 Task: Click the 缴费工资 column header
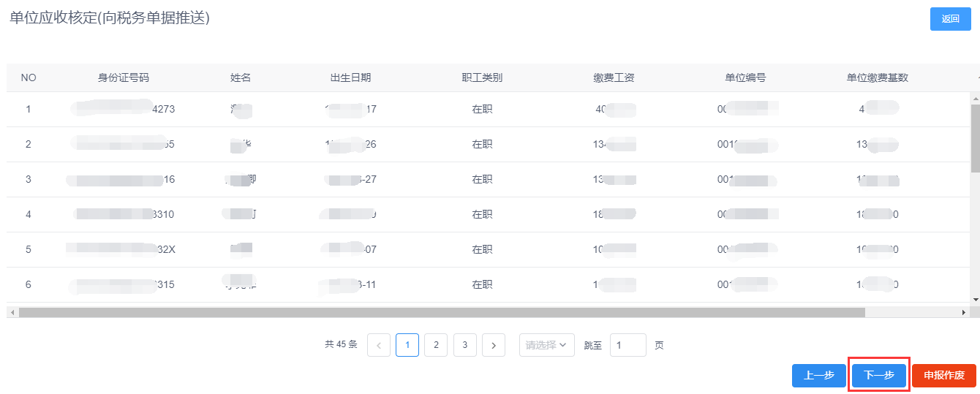click(x=614, y=78)
